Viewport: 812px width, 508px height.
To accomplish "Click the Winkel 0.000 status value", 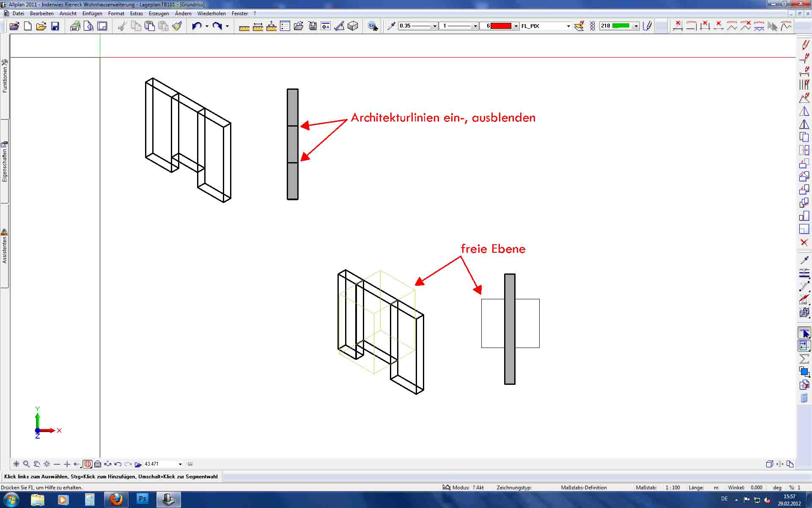I will 756,488.
